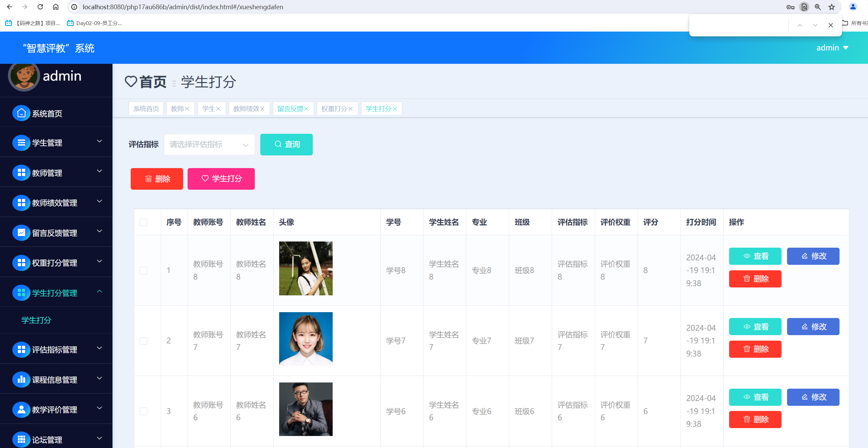The width and height of the screenshot is (868, 448).
Task: Click row 1 student avatar photo
Action: (x=306, y=268)
